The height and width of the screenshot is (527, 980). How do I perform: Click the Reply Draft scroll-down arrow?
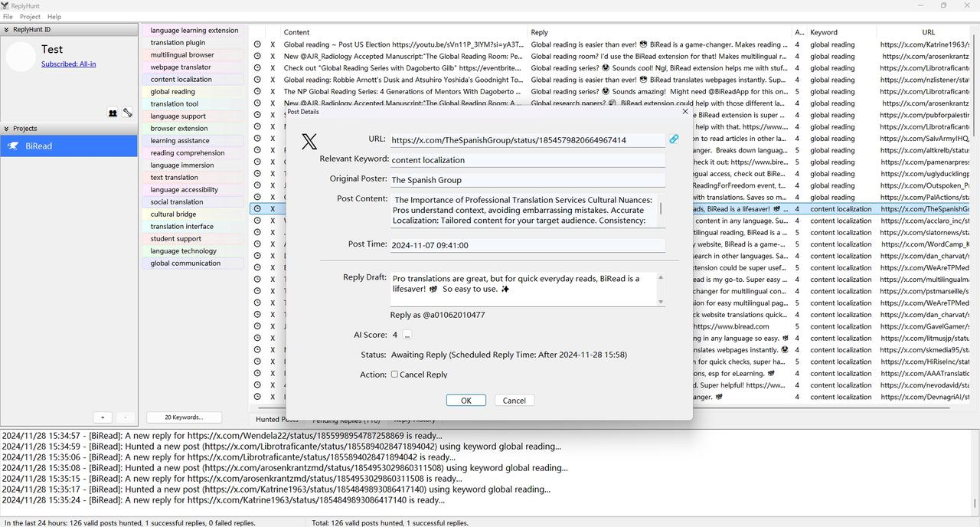(x=661, y=302)
